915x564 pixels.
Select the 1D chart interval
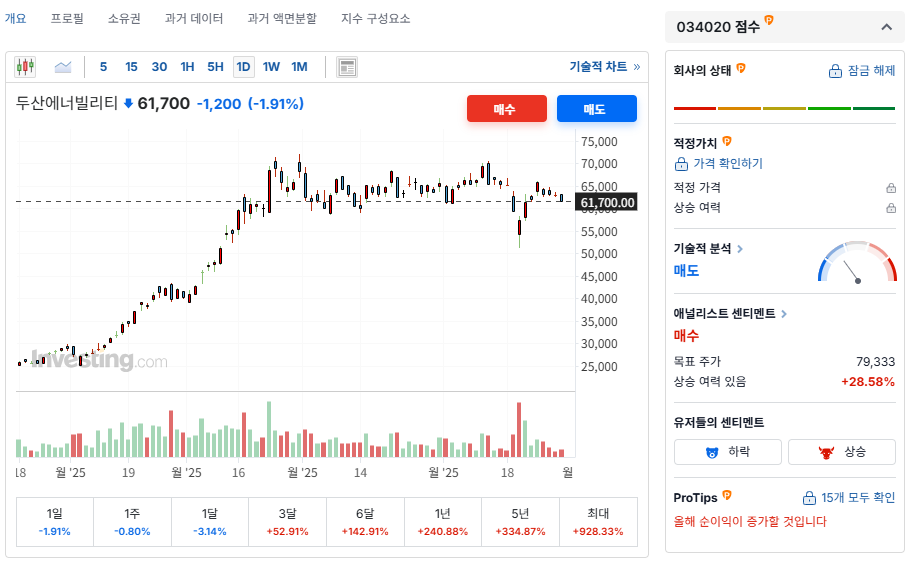click(243, 67)
